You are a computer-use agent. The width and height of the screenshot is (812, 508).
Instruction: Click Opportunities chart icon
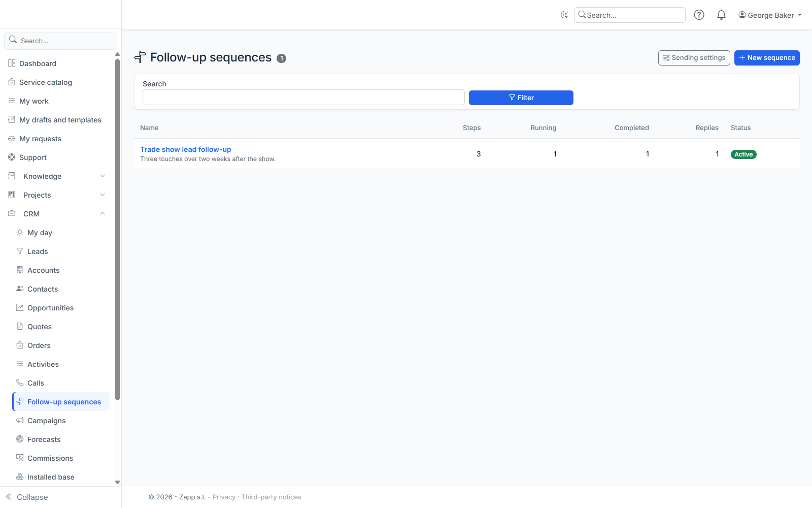pos(20,307)
